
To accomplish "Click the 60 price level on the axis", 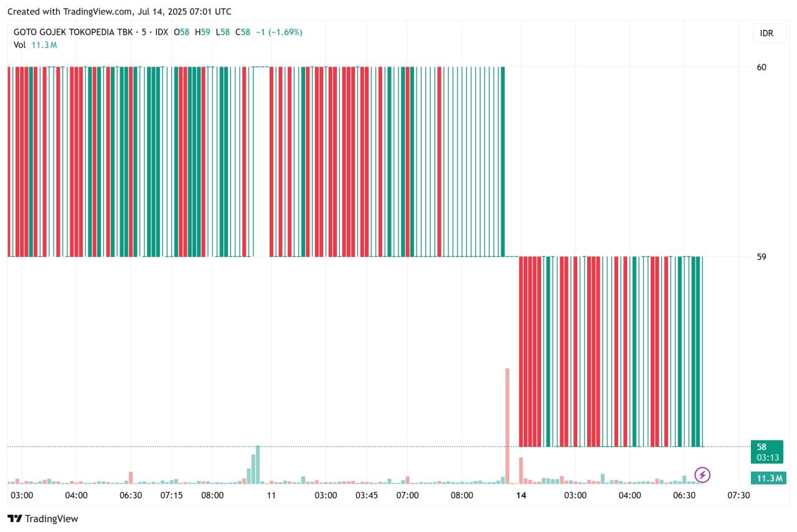I will pyautogui.click(x=762, y=67).
